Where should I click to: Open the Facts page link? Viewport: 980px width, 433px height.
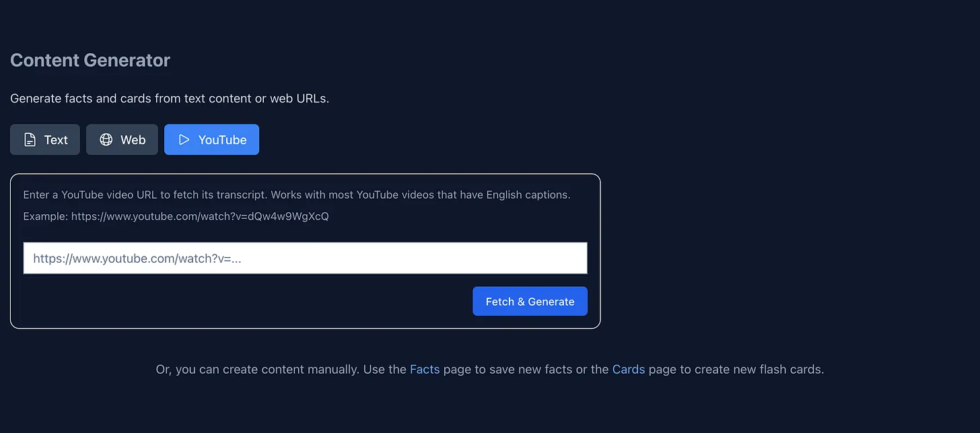tap(425, 369)
